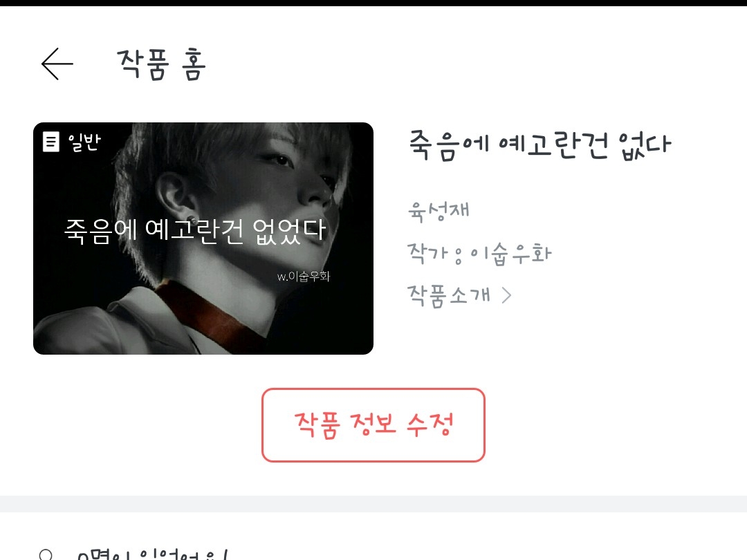The width and height of the screenshot is (747, 560).
Task: Tap the earring in the cover photo
Action: click(x=193, y=221)
